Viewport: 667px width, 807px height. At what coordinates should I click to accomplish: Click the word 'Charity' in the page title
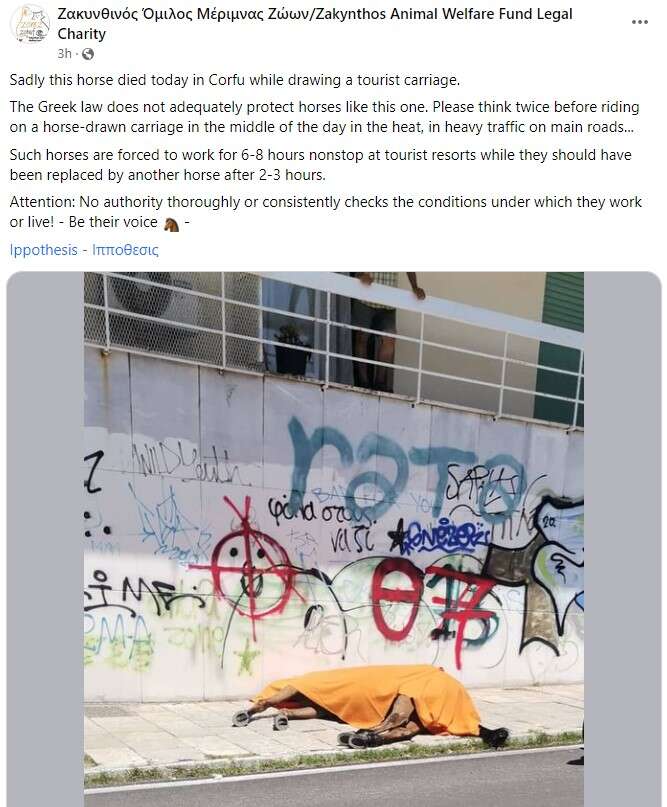[x=81, y=34]
